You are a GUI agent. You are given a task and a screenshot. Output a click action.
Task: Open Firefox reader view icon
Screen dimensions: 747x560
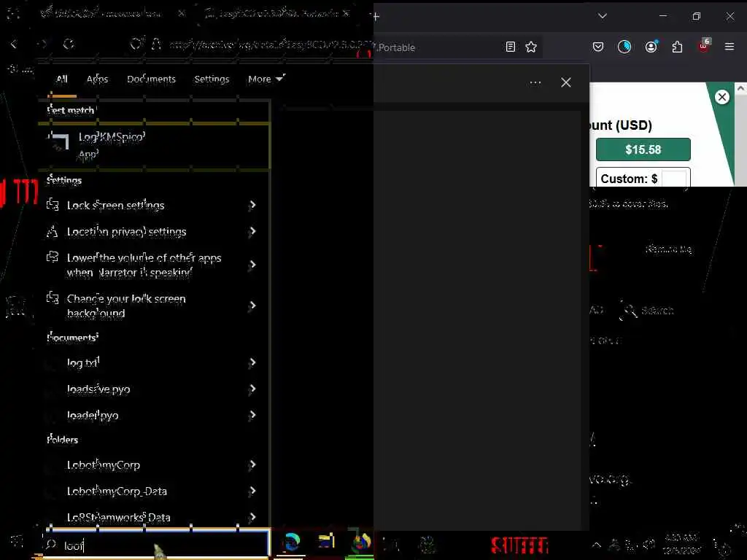click(510, 47)
